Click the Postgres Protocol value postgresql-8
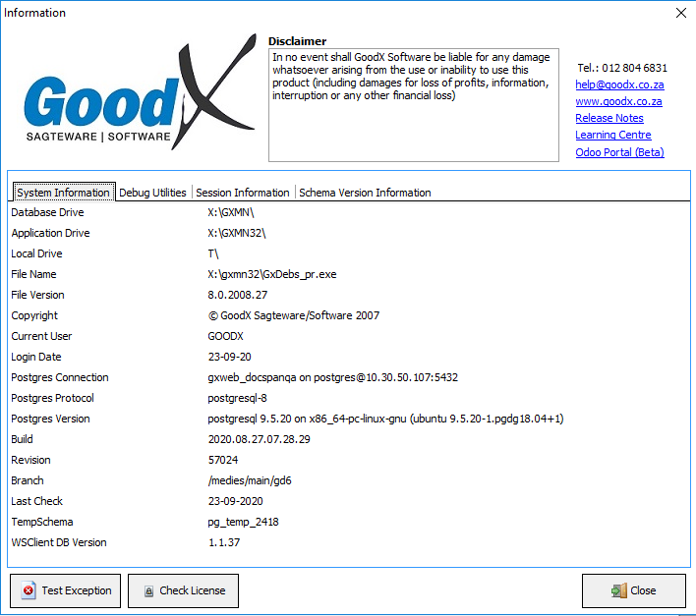 [x=237, y=398]
